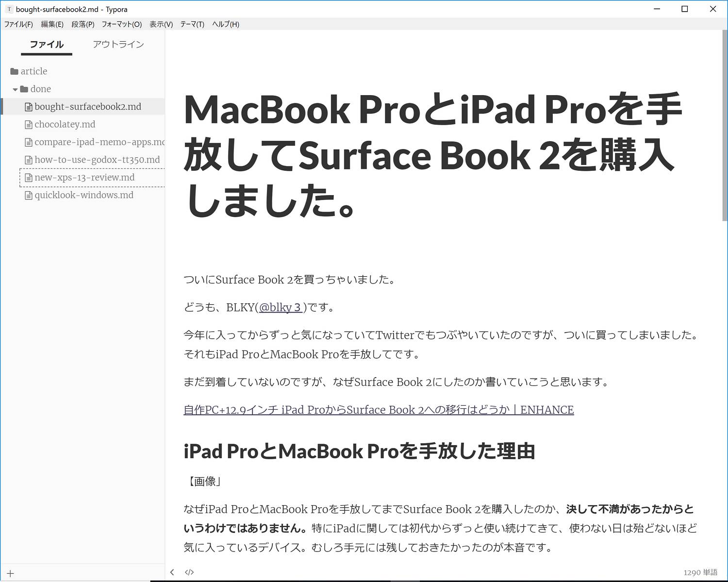Show word count details 1290 単語
728x582 pixels.
tap(700, 572)
